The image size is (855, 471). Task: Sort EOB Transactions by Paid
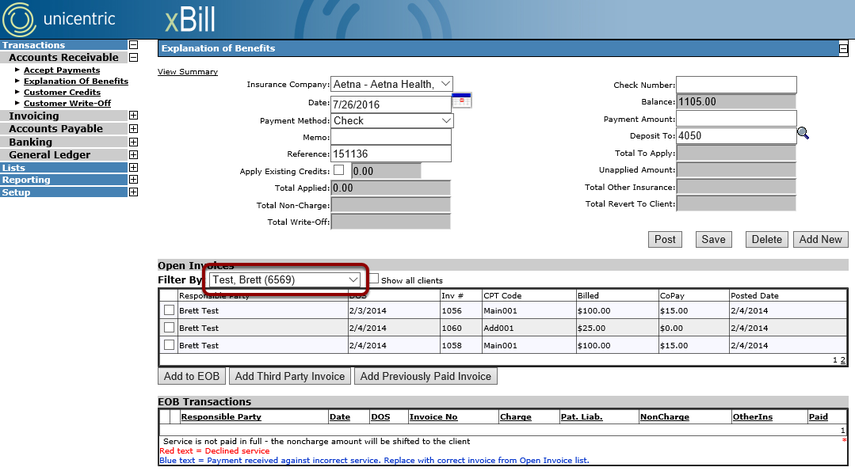click(818, 416)
